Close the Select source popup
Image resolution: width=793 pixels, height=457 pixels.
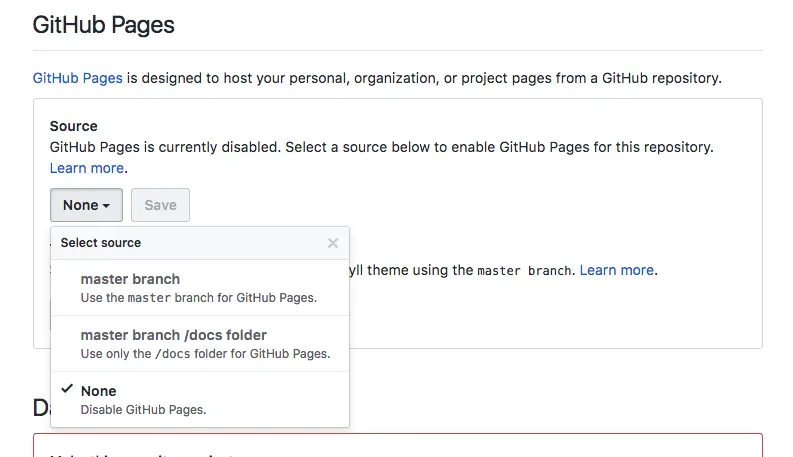click(333, 243)
